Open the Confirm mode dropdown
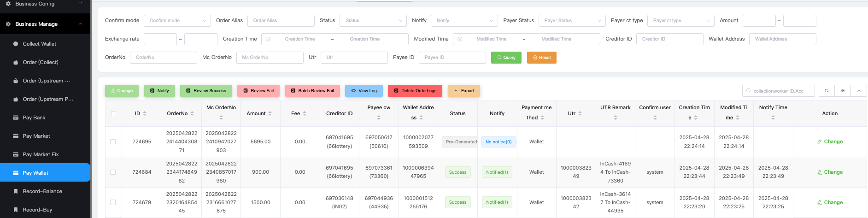868x218 pixels. point(177,21)
